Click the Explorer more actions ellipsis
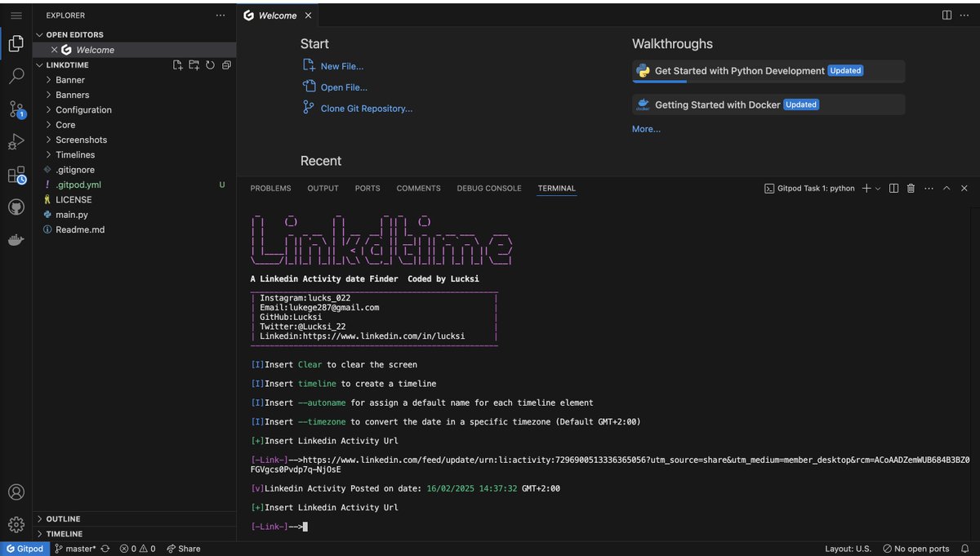Image resolution: width=980 pixels, height=556 pixels. coord(220,16)
